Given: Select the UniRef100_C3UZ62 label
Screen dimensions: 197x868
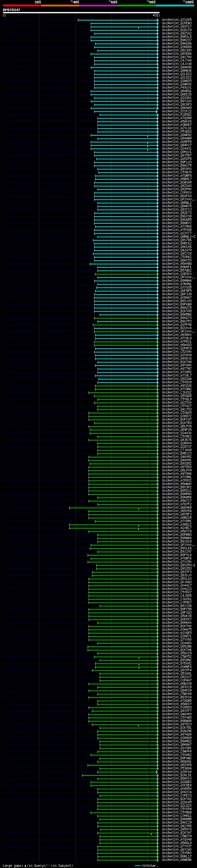Looking at the screenshot, I should tap(177, 392).
